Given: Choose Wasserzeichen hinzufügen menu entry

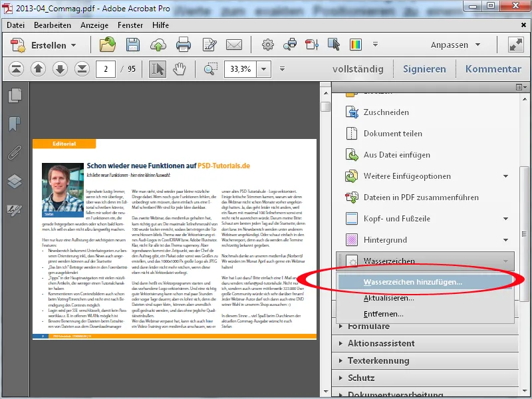Looking at the screenshot, I should [425, 282].
